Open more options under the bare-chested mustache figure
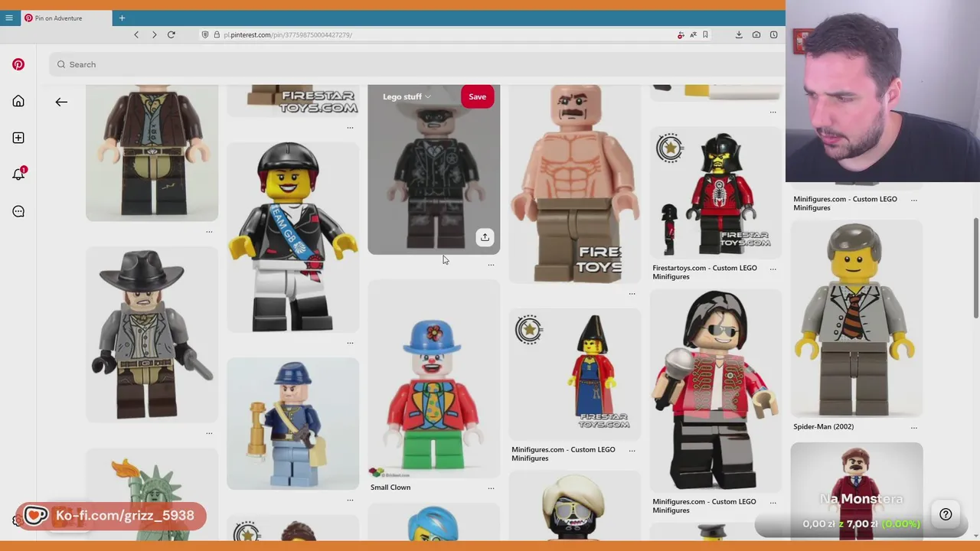 point(632,294)
